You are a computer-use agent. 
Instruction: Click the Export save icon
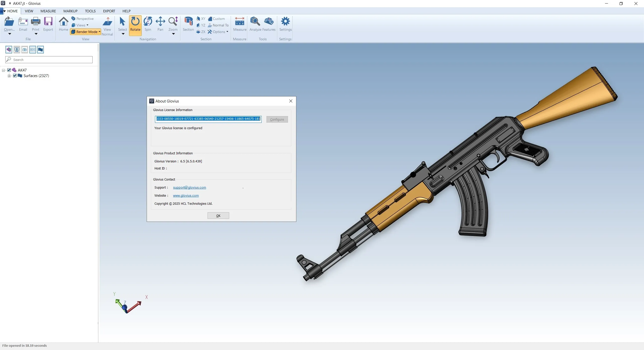pyautogui.click(x=48, y=22)
